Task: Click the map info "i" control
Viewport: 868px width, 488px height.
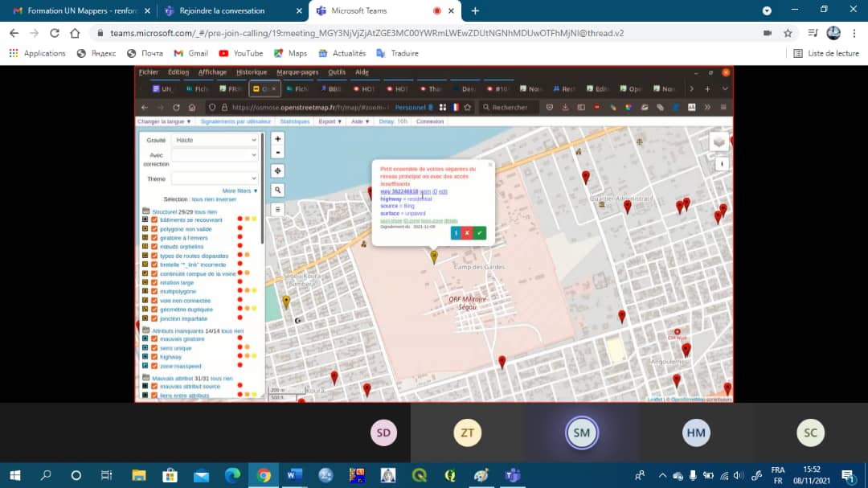Action: [721, 164]
